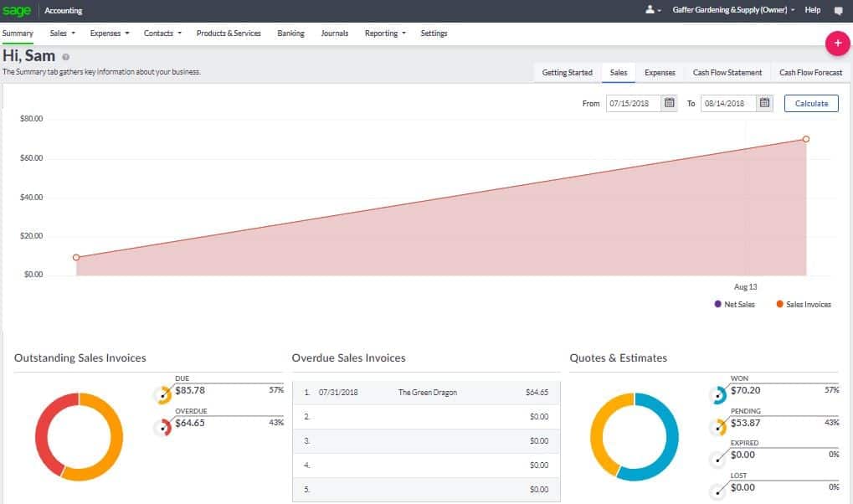The width and height of the screenshot is (853, 504).
Task: Click the Quotes & Estimates heading
Action: coord(618,357)
